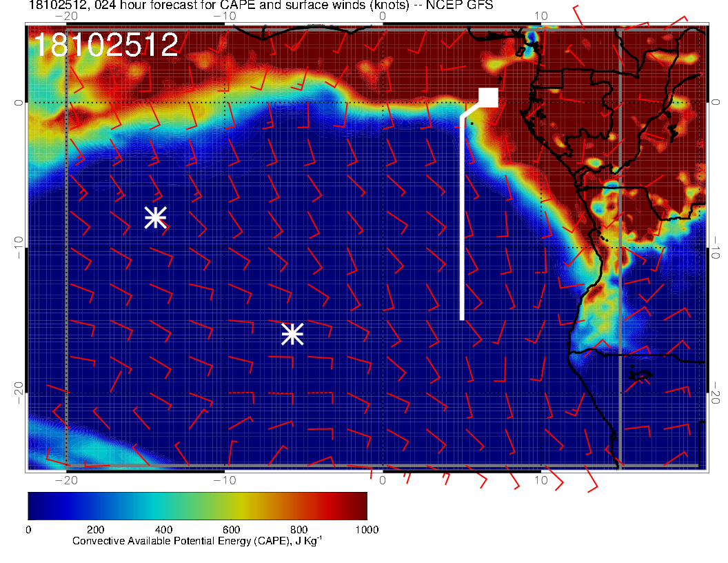
Task: Click the white vertical track line along 5°E
Action: [462, 217]
